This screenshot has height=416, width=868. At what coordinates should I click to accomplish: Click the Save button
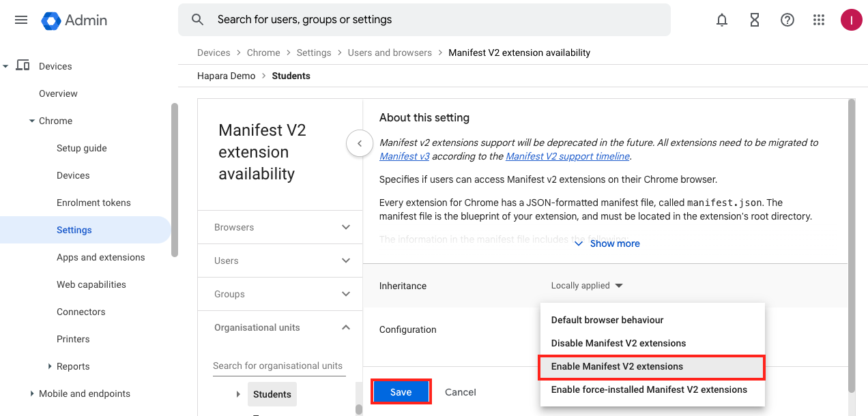[401, 392]
